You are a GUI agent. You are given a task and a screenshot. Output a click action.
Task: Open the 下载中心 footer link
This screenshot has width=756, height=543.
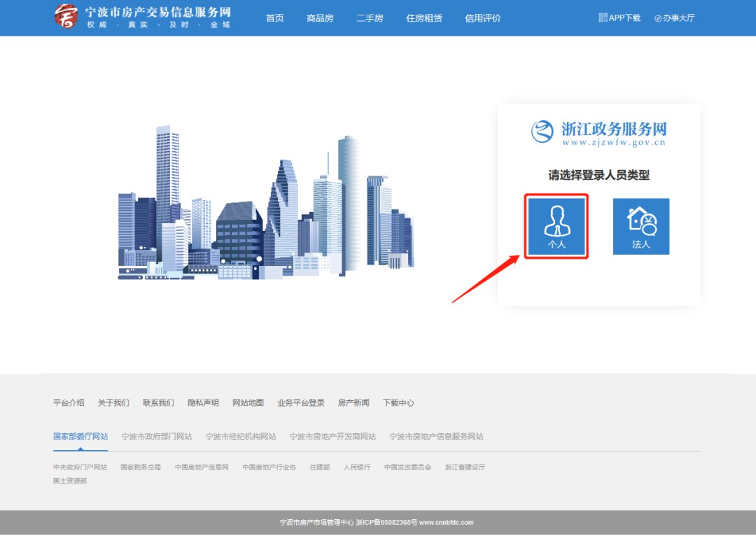[398, 403]
